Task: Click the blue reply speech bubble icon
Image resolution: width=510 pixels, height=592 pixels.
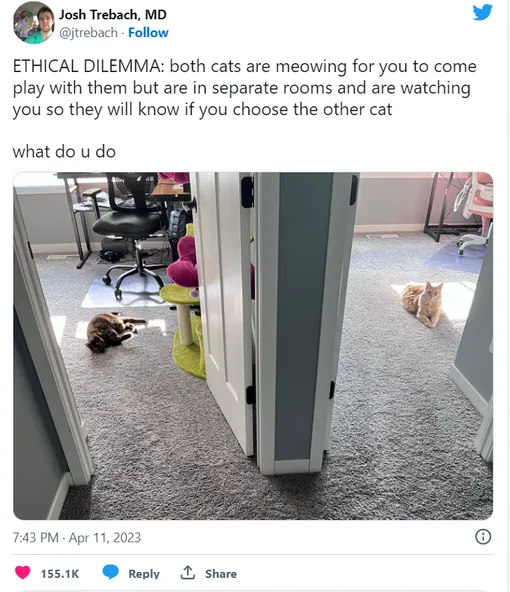Action: coord(111,572)
